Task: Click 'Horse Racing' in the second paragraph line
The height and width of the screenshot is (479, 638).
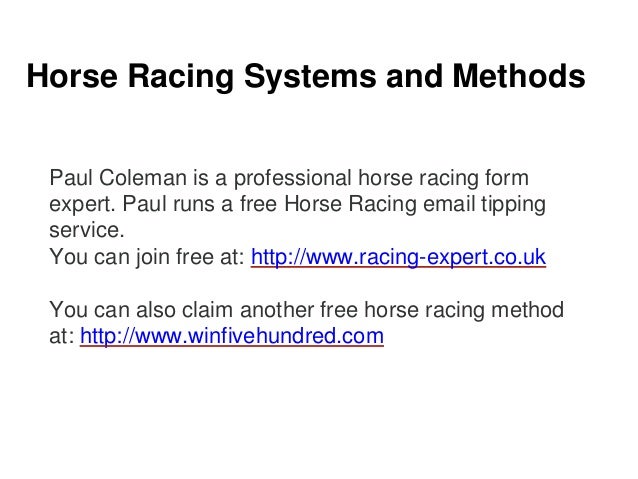Action: coord(350,205)
